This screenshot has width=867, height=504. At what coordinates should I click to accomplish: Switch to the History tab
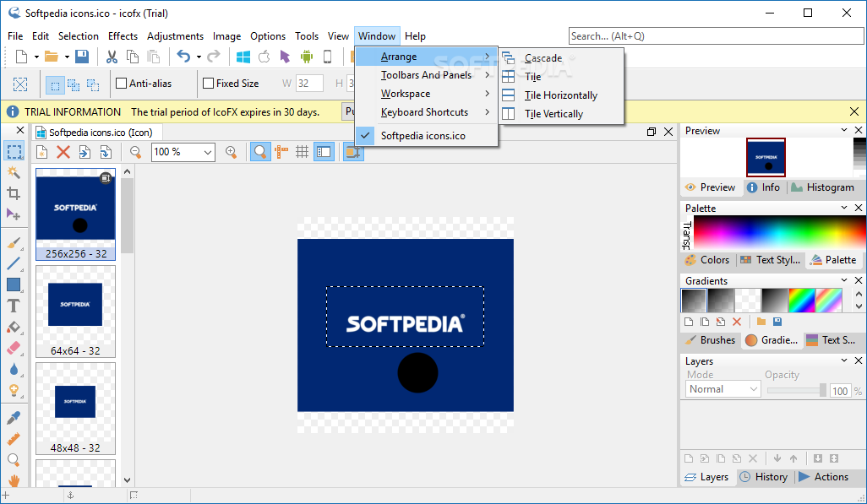[764, 477]
